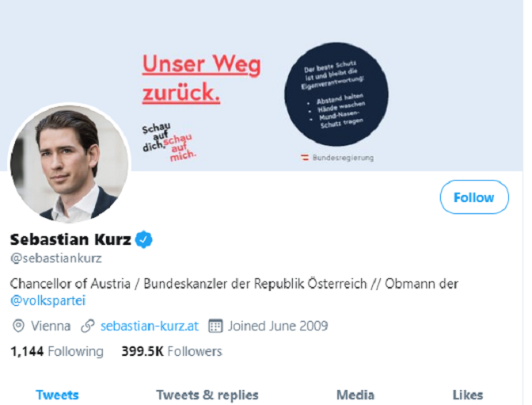View the 1,144 Following list
Viewport: 532px width, 405px height.
click(56, 351)
